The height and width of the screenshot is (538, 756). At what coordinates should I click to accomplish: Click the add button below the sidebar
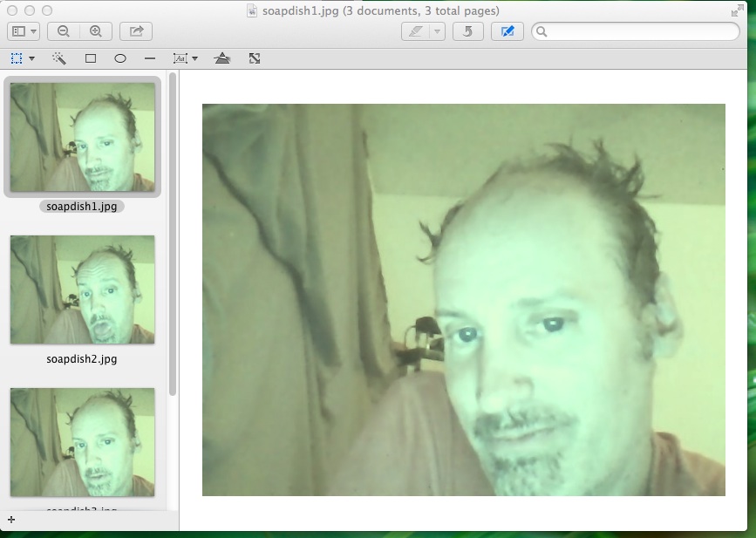(10, 520)
